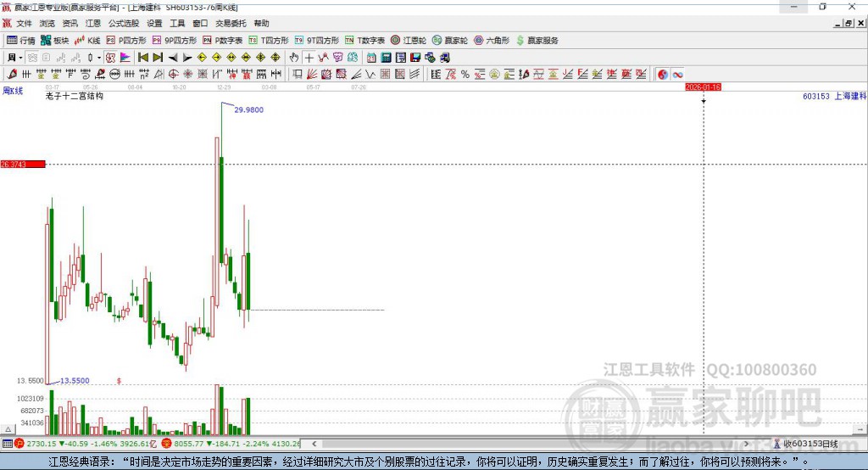
Task: Expand the candlestick style dropdown arrow
Action: 99,58
